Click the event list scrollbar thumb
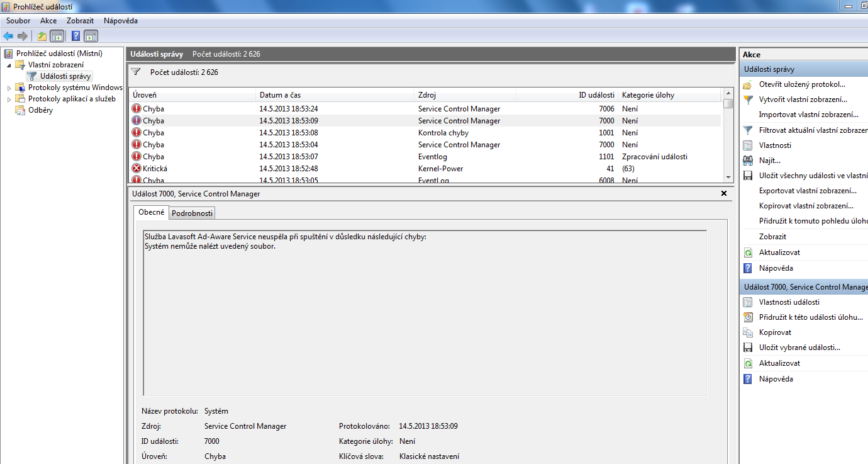Screen dimensions: 868x464 click(728, 103)
